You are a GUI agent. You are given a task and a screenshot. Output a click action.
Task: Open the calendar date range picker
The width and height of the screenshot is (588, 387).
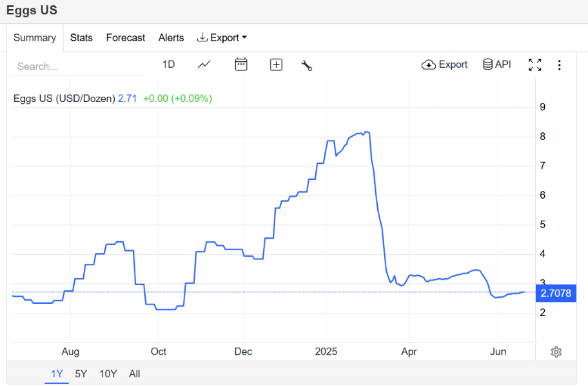coord(241,64)
